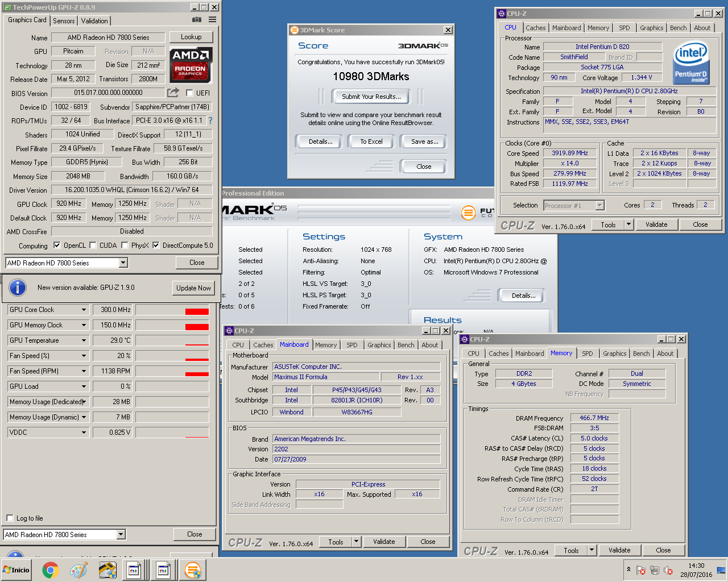Click the first CPU-Z window group in taskbar
Image resolution: width=728 pixels, height=582 pixels.
click(x=135, y=570)
